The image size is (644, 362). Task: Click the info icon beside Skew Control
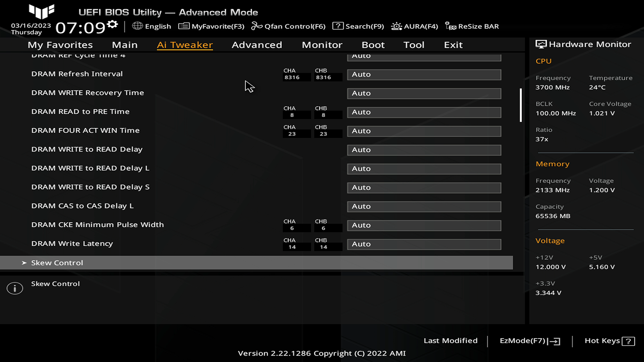[x=15, y=288]
